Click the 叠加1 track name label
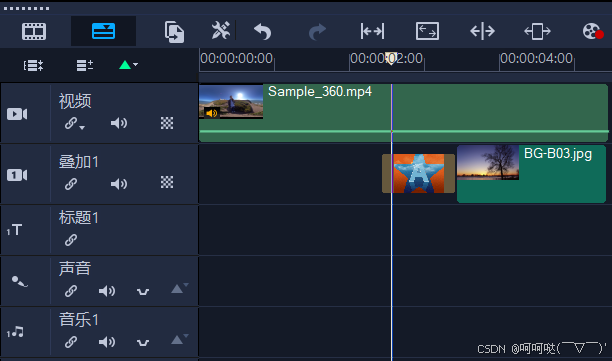 (79, 162)
